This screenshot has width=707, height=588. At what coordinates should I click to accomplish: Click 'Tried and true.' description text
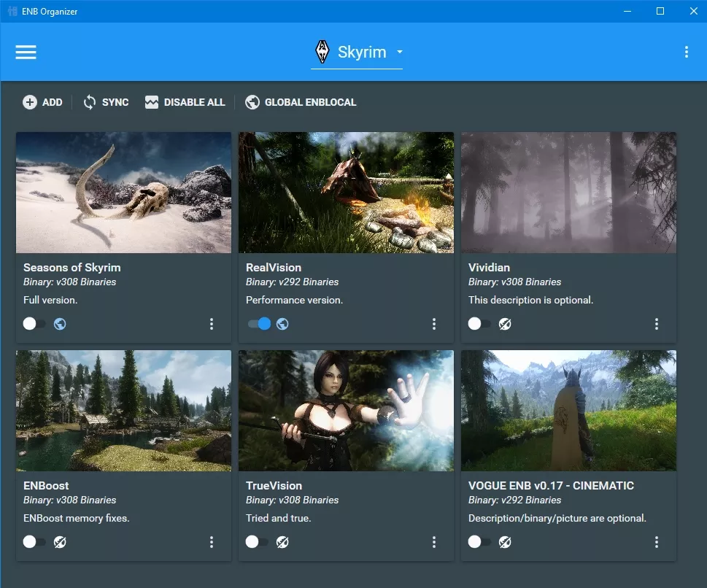click(x=278, y=519)
